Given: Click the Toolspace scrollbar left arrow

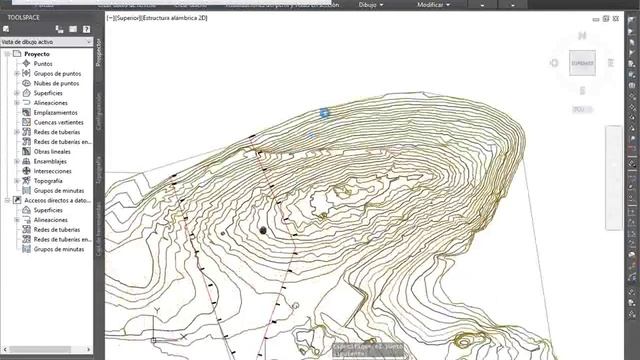Looking at the screenshot, I should 5,350.
